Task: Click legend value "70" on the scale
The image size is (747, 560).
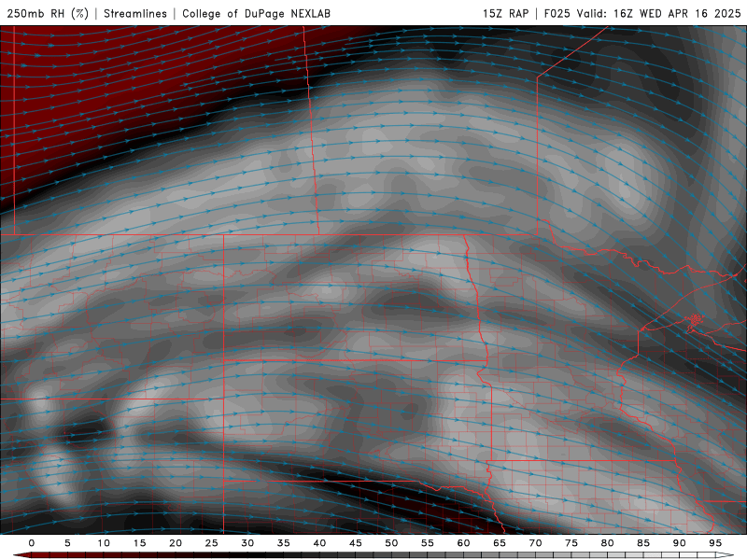Action: click(535, 543)
